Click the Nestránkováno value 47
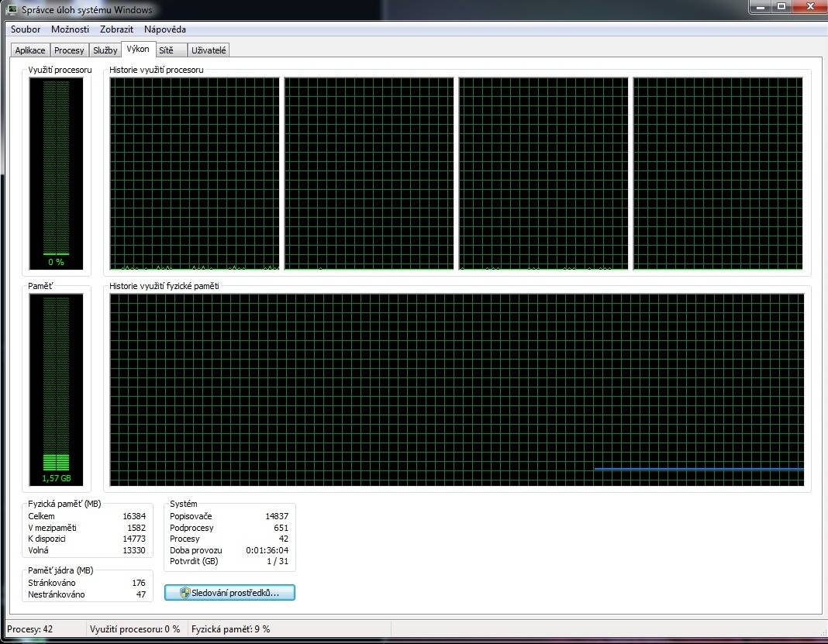 (x=141, y=595)
